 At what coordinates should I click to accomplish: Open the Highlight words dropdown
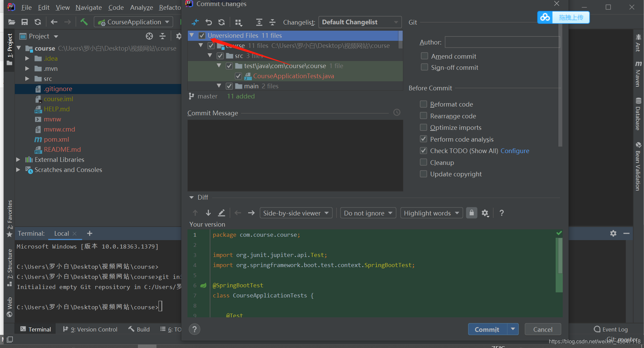pos(432,213)
